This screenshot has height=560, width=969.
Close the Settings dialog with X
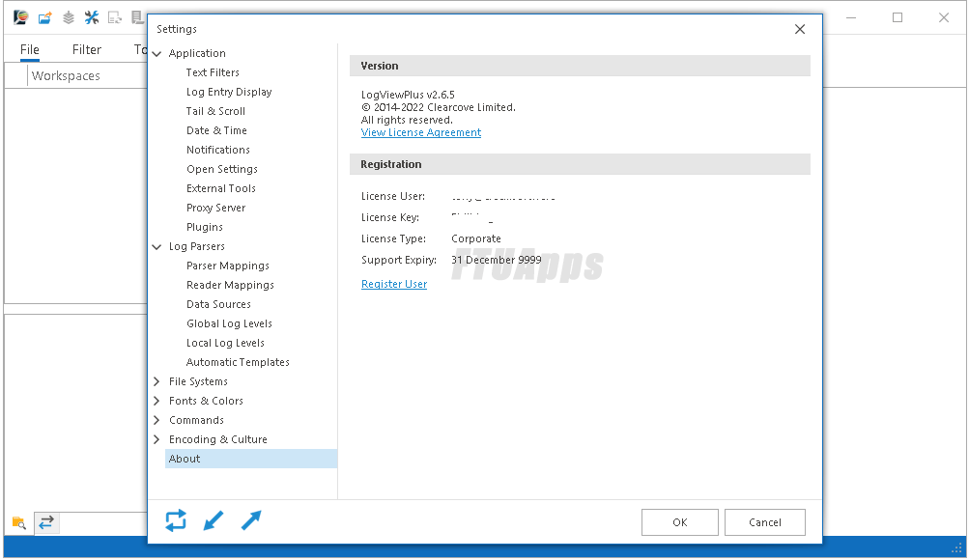800,29
